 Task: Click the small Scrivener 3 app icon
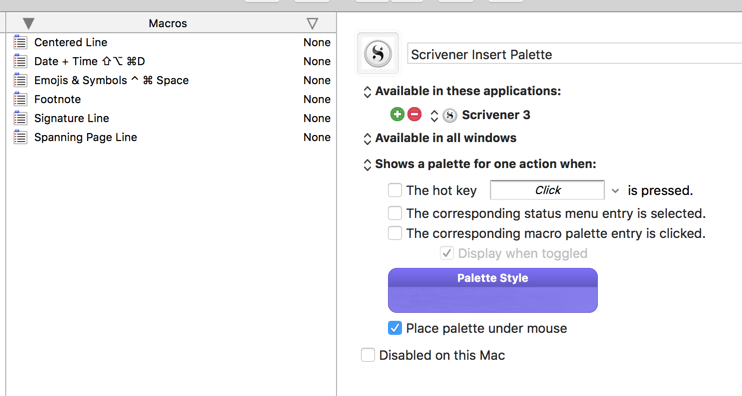point(450,115)
